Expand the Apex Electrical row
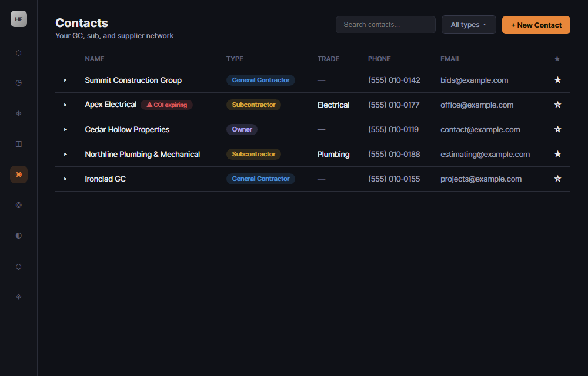Screen dimensions: 588x376 coord(65,105)
